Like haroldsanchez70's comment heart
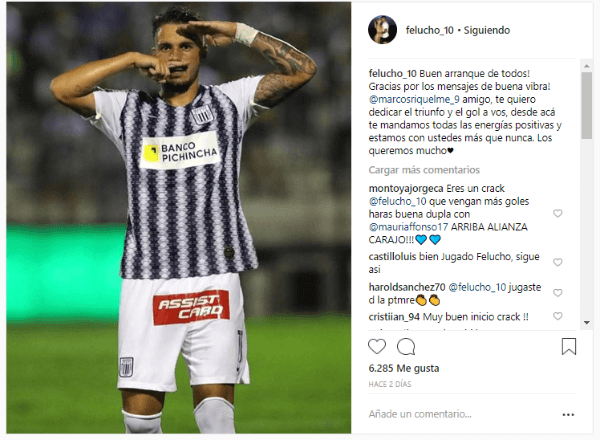 click(x=558, y=293)
